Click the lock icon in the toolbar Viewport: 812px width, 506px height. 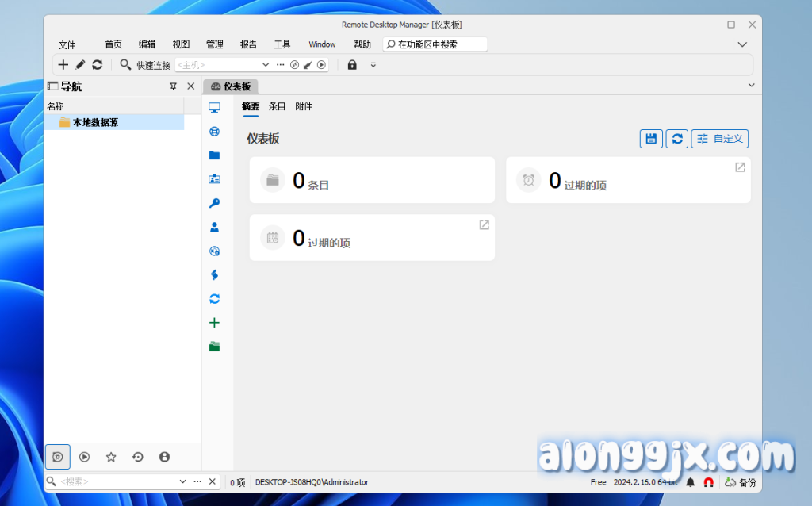(352, 65)
